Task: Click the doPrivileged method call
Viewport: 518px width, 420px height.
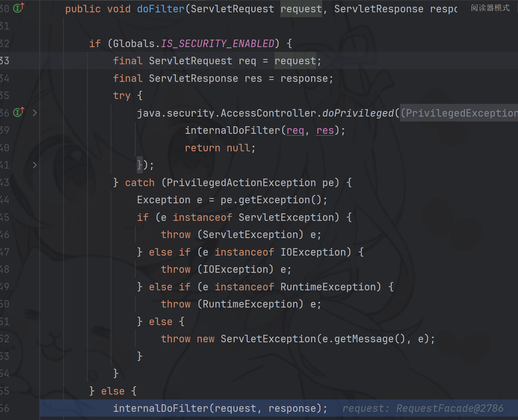Action: tap(358, 113)
